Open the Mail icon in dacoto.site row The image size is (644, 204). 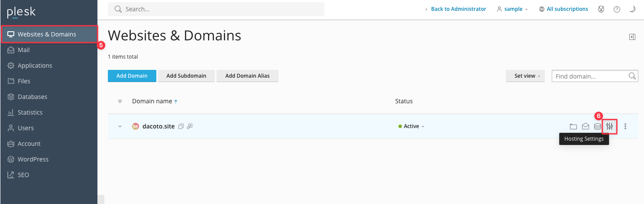[586, 126]
